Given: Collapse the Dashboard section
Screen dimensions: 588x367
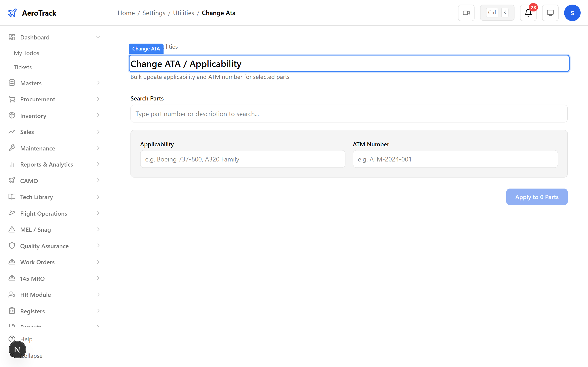Looking at the screenshot, I should pos(98,37).
